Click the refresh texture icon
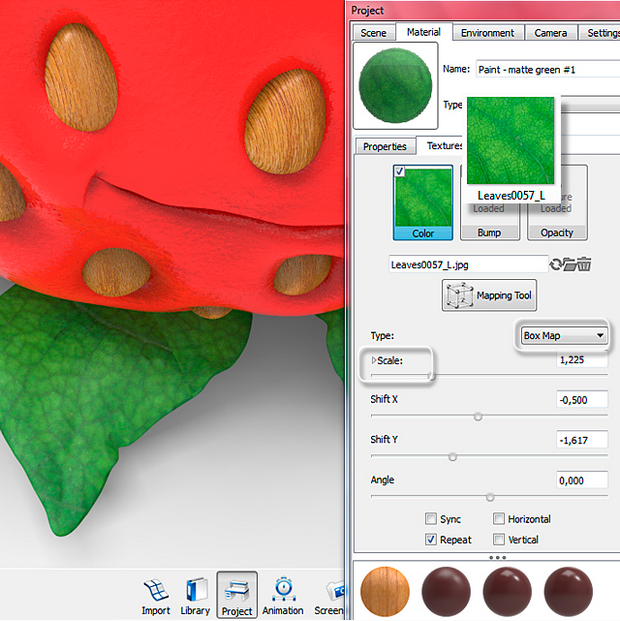Viewport: 620px width, 621px height. [555, 264]
